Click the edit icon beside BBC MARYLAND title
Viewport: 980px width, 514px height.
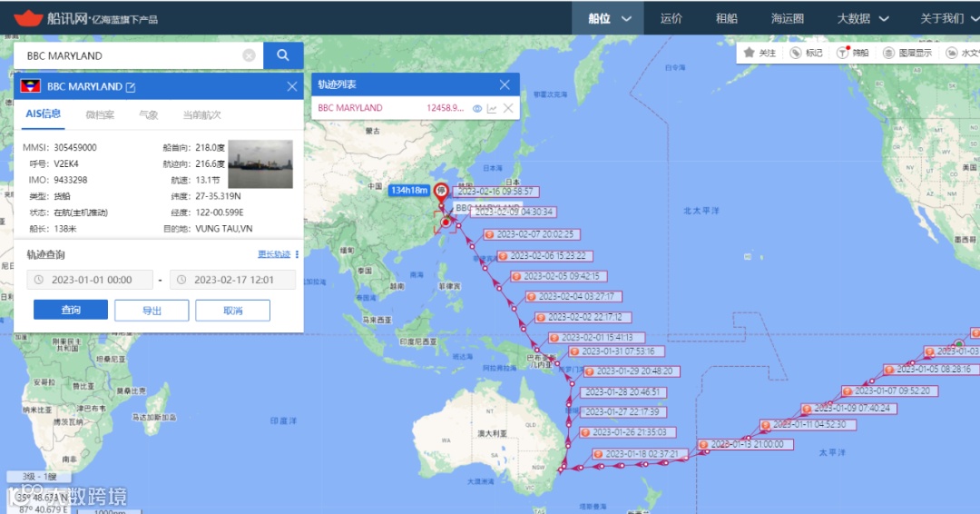click(x=131, y=87)
